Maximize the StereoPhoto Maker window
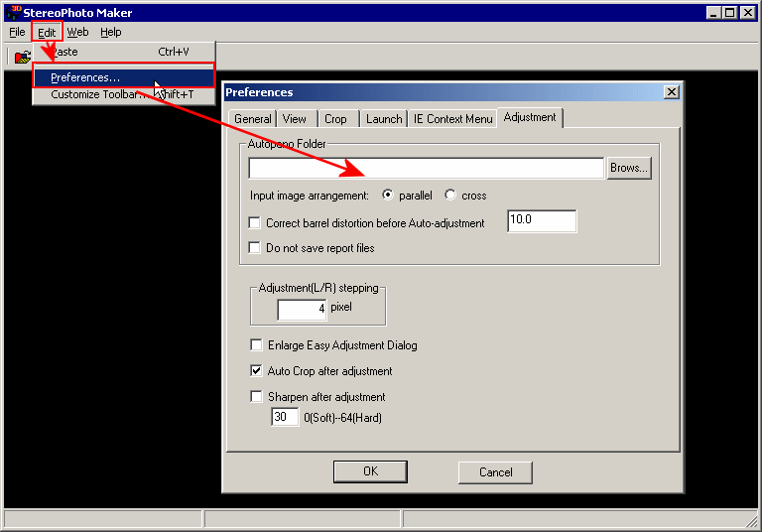The image size is (762, 532). click(730, 13)
